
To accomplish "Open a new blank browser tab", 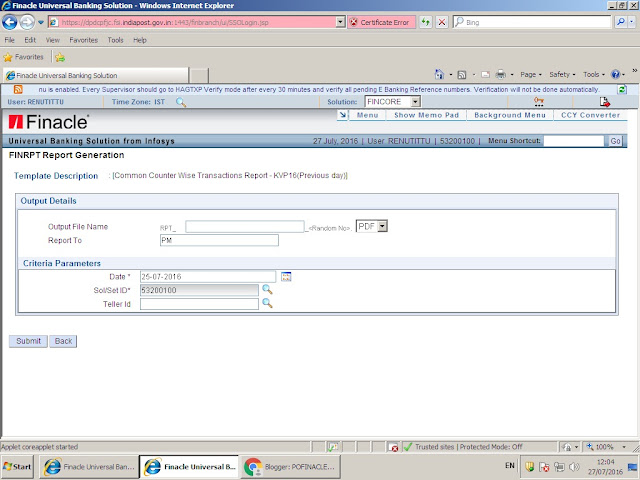I will [x=199, y=76].
